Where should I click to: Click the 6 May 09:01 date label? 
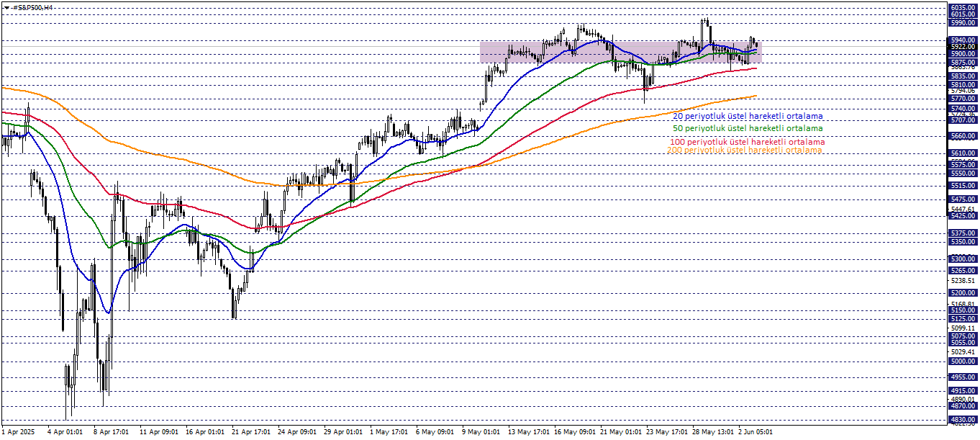tap(435, 432)
